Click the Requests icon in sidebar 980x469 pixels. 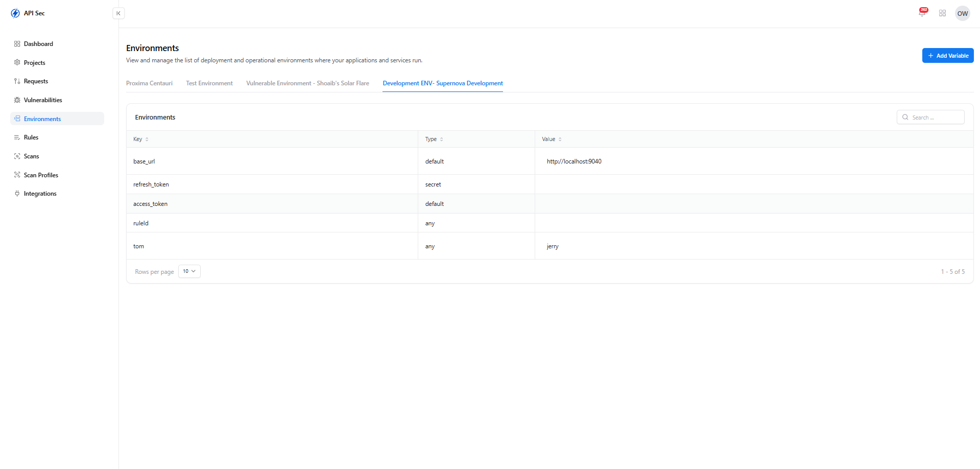click(17, 81)
